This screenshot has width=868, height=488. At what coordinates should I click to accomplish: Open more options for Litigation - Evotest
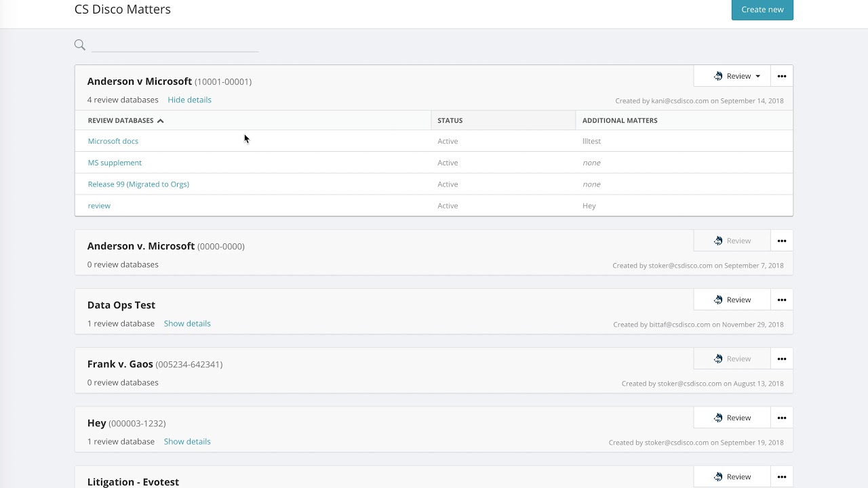[781, 476]
